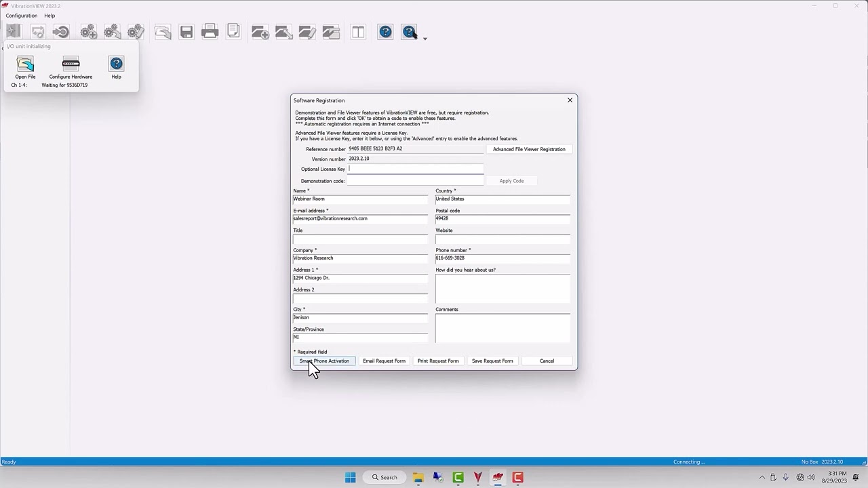Open the Windows Start menu
The image size is (868, 488).
click(x=351, y=477)
